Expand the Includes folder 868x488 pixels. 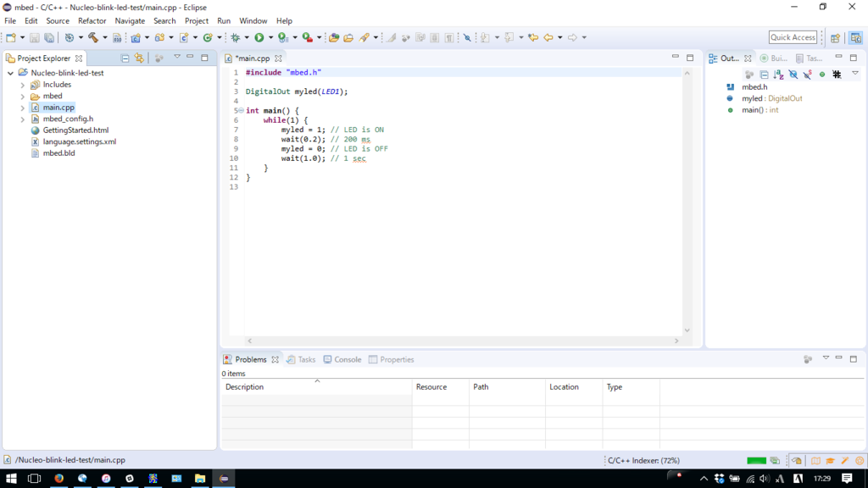tap(23, 85)
